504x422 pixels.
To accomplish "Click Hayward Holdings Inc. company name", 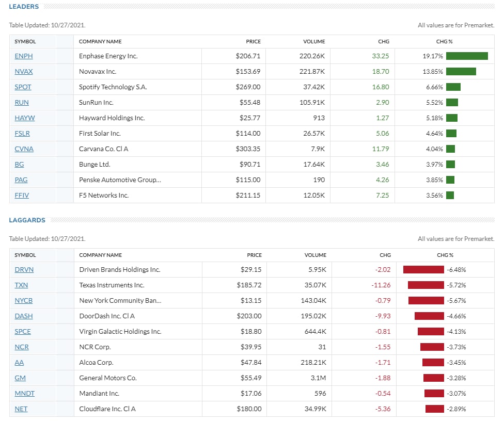I will pyautogui.click(x=112, y=118).
